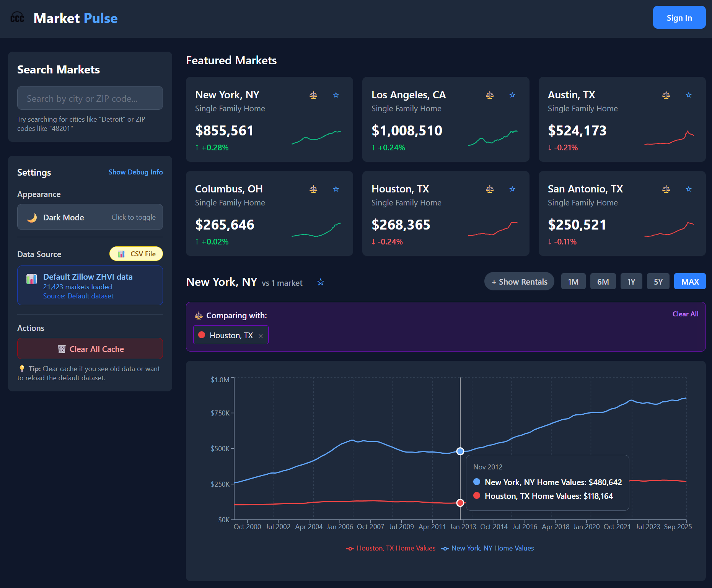Toggle Dark Mode appearance setting

(x=90, y=217)
